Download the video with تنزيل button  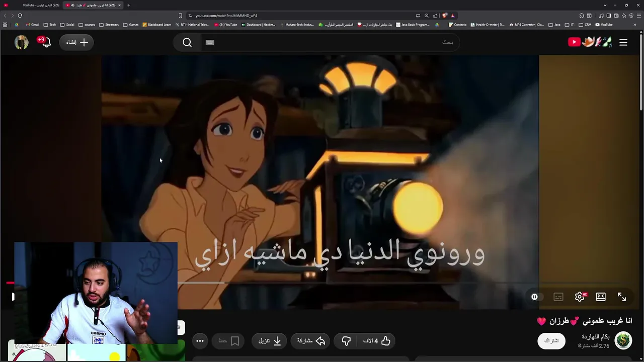[x=269, y=341]
